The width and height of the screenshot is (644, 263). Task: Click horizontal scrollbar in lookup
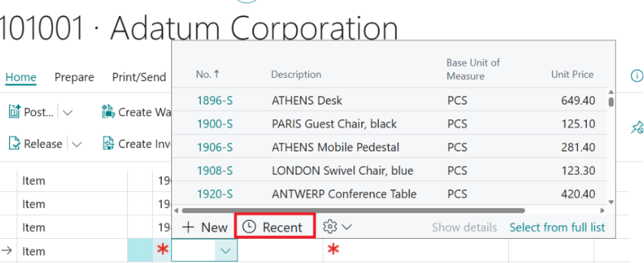(x=353, y=211)
